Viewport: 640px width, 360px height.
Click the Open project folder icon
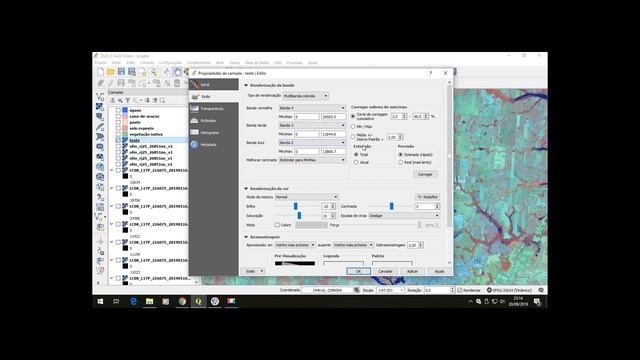111,72
